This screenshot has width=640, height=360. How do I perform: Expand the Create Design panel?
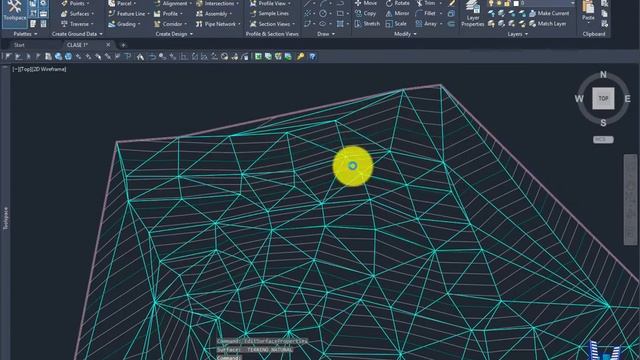pyautogui.click(x=174, y=34)
